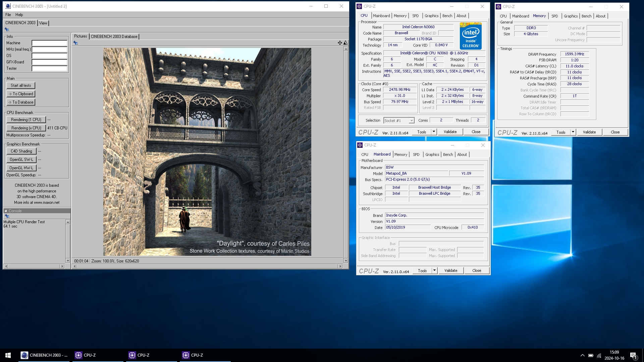Click the CINEBENCH 2003 title bar icon
Screen dimensions: 644x362
click(x=8, y=6)
